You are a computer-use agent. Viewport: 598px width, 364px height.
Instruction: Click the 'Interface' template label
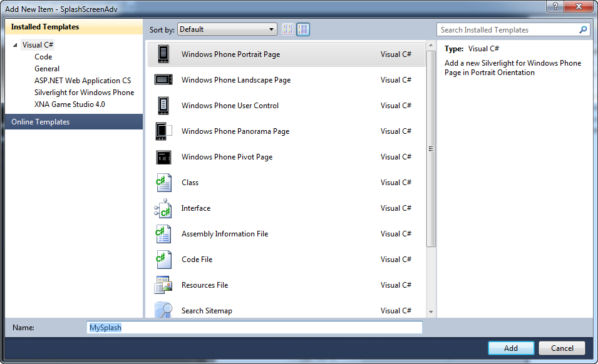[195, 208]
